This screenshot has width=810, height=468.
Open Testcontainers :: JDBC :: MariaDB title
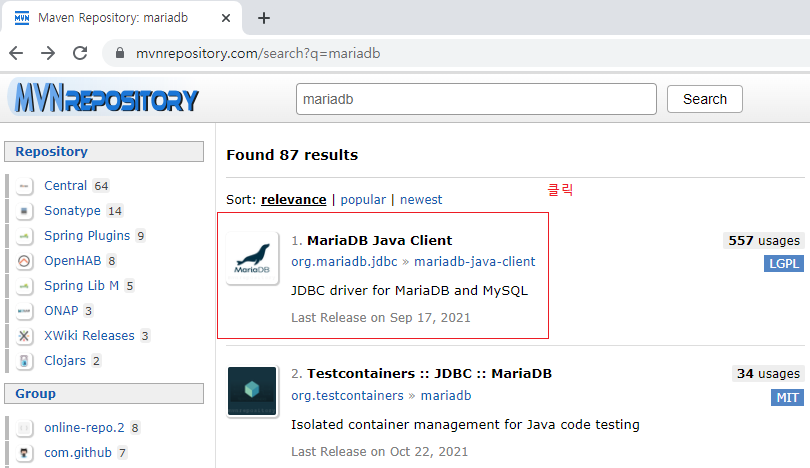(429, 373)
